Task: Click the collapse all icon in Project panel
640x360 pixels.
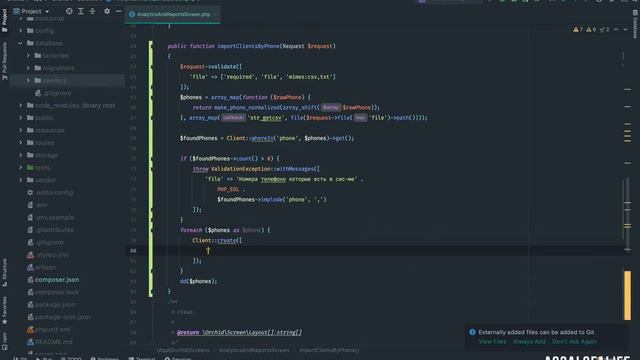Action: (93, 11)
